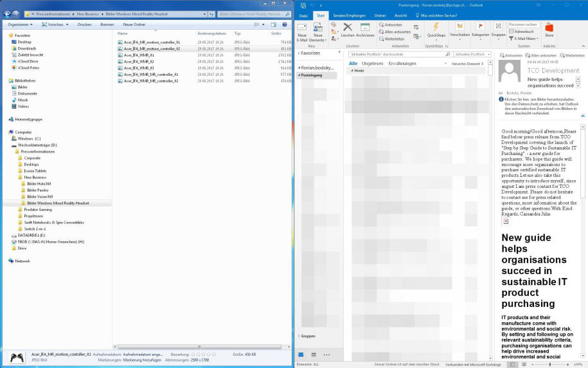Open the Verschieben move menu
This screenshot has width=588, height=368.
click(x=459, y=31)
